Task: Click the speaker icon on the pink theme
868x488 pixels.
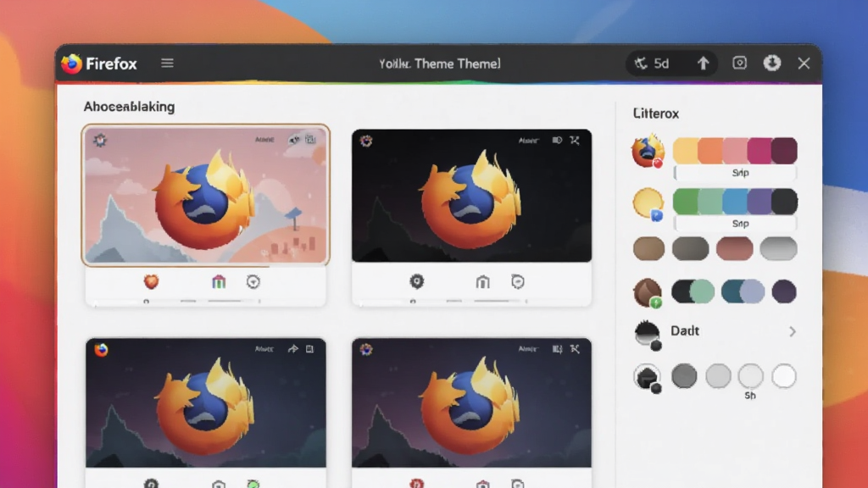Action: [294, 140]
